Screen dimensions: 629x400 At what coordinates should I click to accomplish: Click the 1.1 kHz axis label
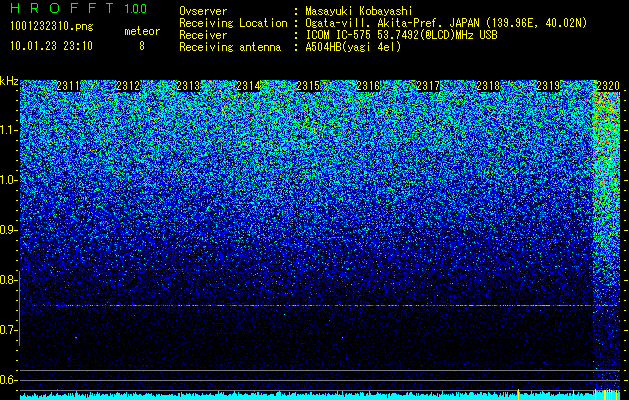tap(8, 130)
